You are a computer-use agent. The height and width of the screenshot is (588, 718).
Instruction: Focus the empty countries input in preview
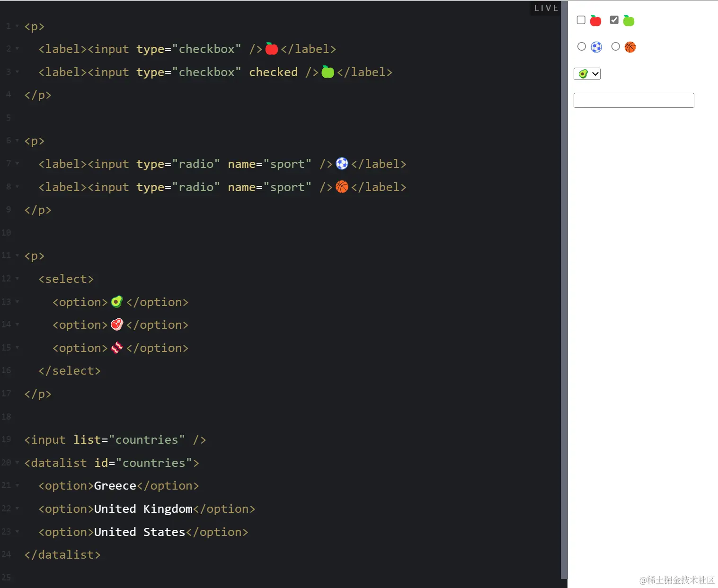click(x=634, y=100)
